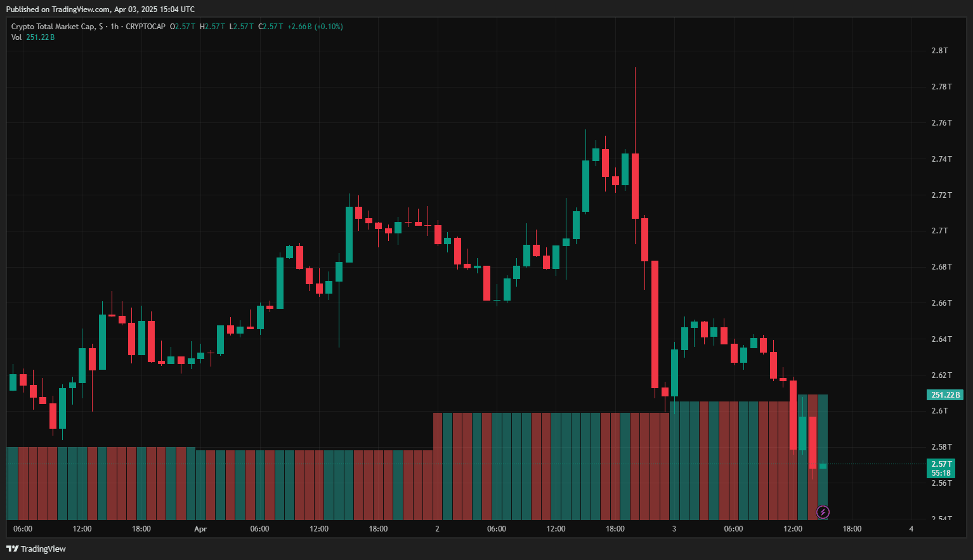Screen dimensions: 973x560
Task: Click the 2.58T price axis label
Action: (x=941, y=447)
